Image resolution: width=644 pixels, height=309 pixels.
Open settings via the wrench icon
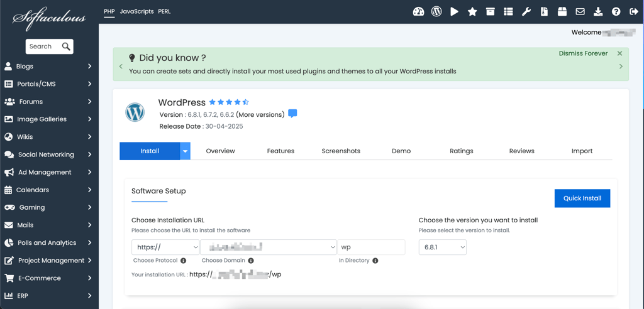(x=526, y=12)
